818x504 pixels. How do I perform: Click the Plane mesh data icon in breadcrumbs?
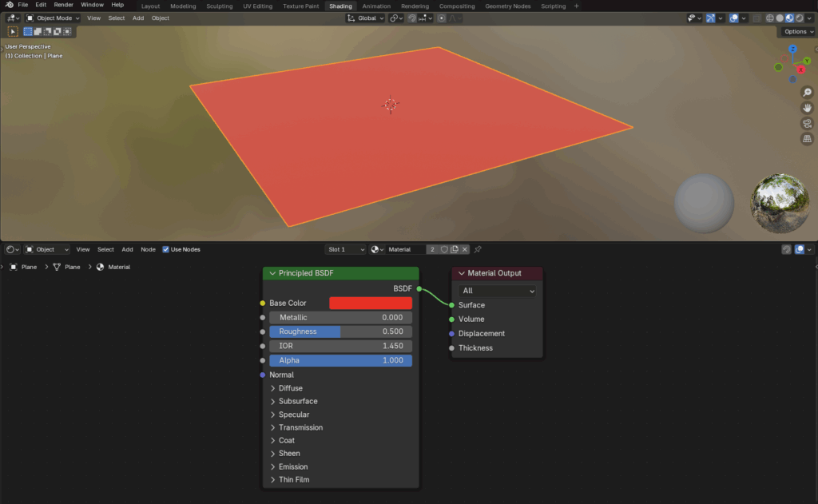(x=57, y=267)
